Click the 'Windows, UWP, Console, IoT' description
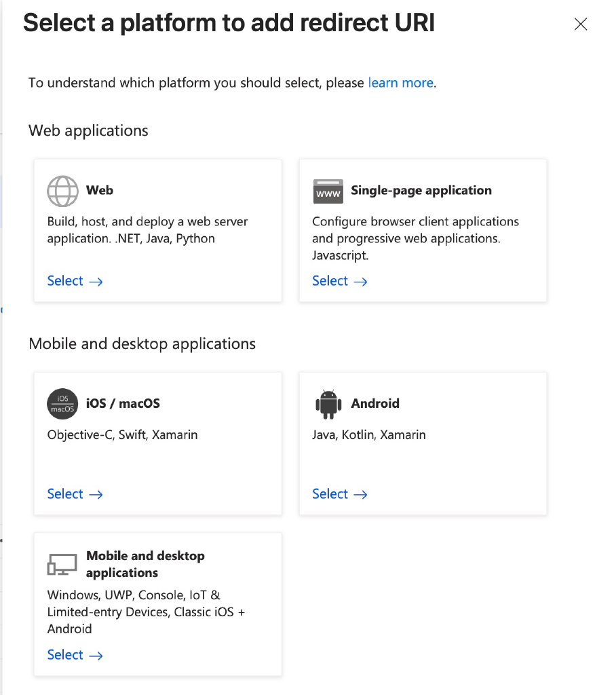616x695 pixels. tap(146, 612)
